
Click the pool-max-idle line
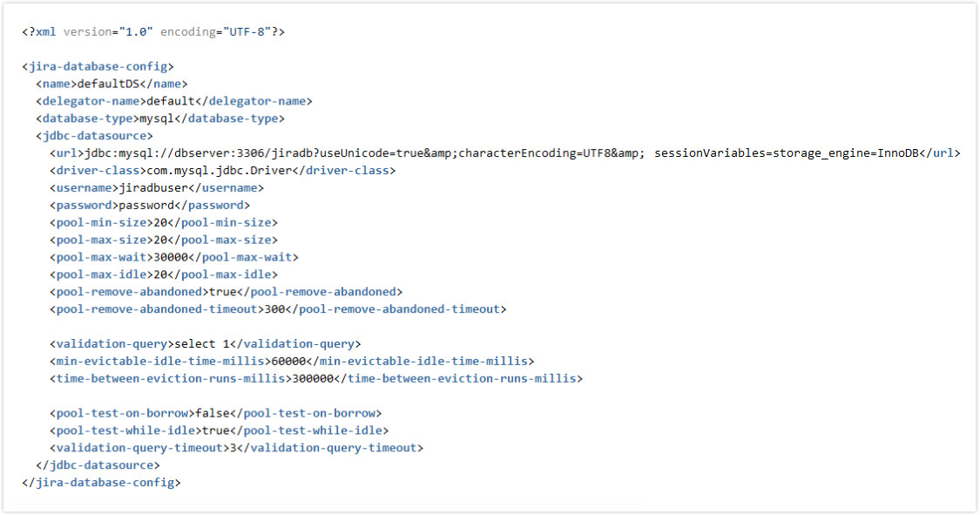(164, 274)
